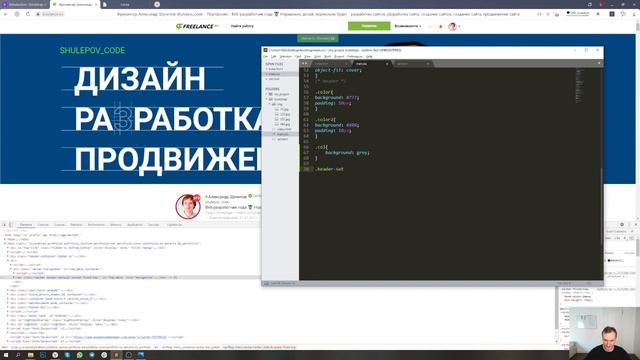
Task: Open the Sources tab in DevTools
Action: pos(60,224)
